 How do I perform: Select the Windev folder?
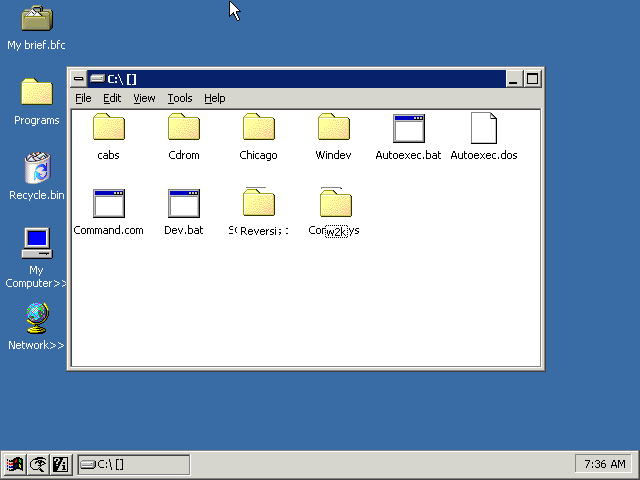(x=334, y=127)
